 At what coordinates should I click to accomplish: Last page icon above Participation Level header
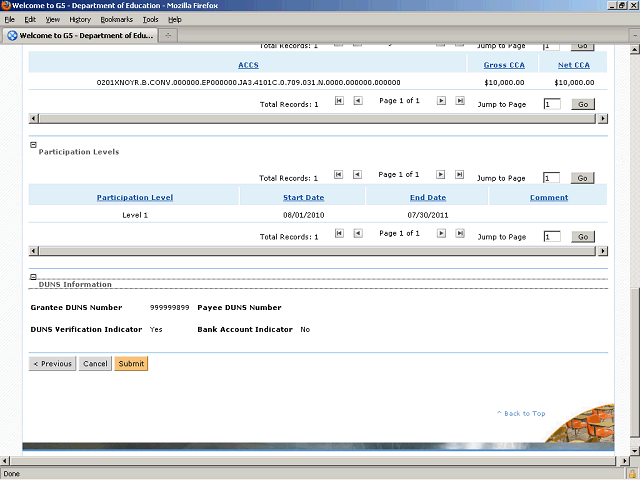point(459,175)
